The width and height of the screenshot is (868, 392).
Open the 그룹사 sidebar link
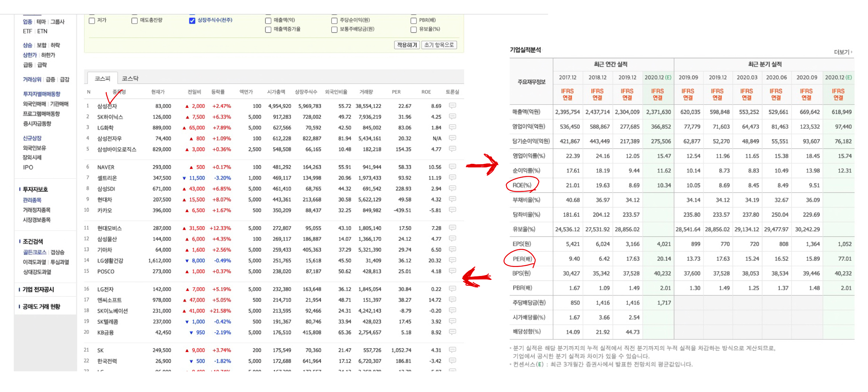(x=57, y=22)
